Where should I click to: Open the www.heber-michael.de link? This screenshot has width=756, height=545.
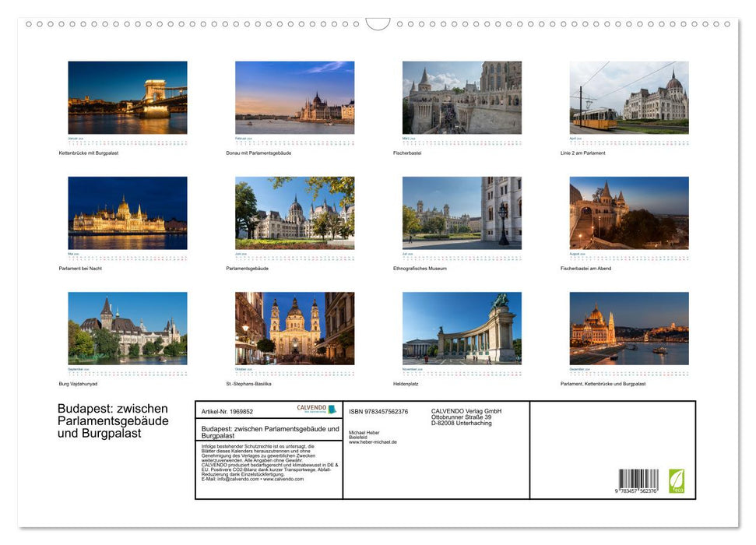(374, 442)
